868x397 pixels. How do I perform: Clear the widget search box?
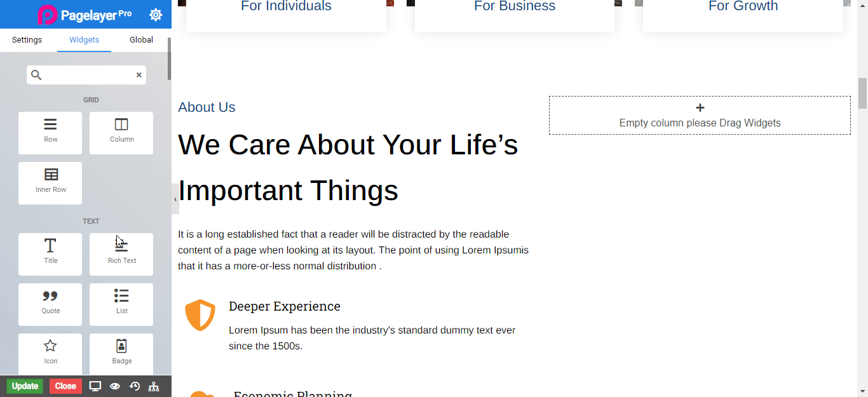[x=139, y=75]
